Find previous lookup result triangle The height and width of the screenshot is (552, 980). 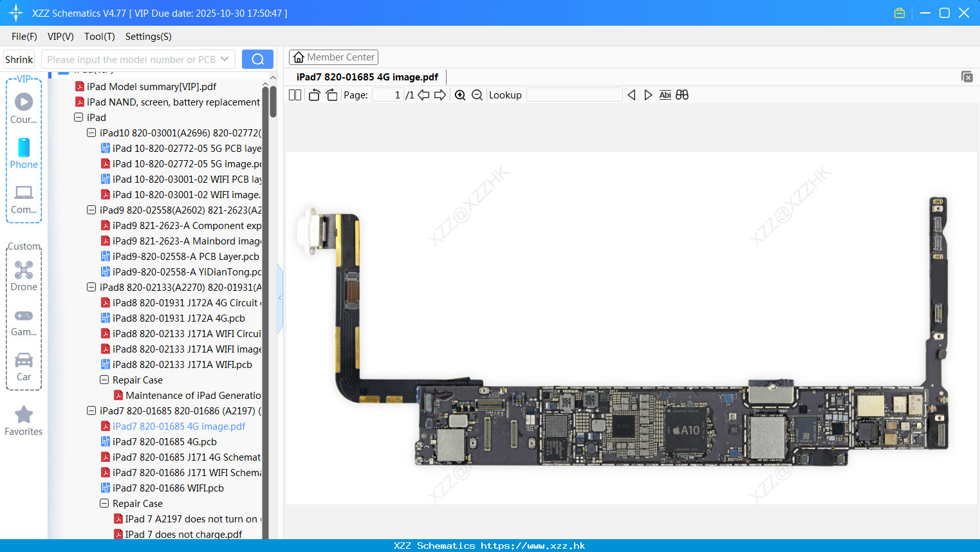click(x=631, y=95)
